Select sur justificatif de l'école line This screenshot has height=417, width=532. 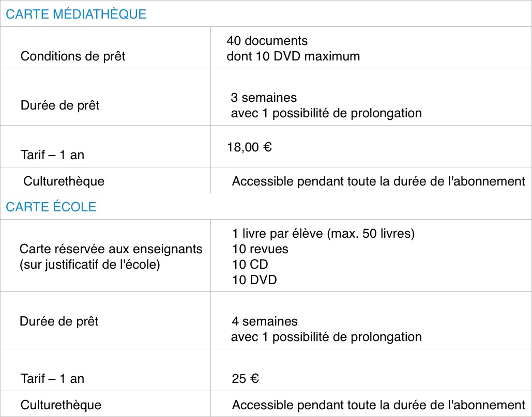[89, 265]
